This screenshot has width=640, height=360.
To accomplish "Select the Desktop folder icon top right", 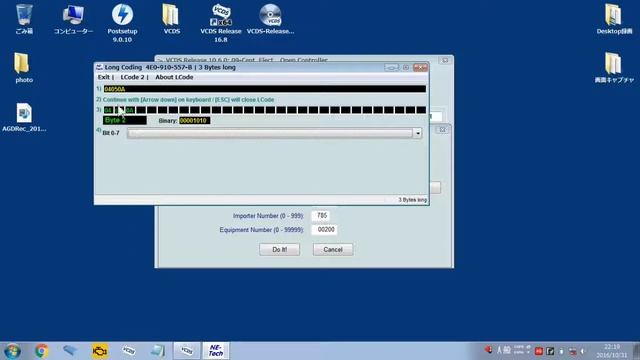I will 614,19.
